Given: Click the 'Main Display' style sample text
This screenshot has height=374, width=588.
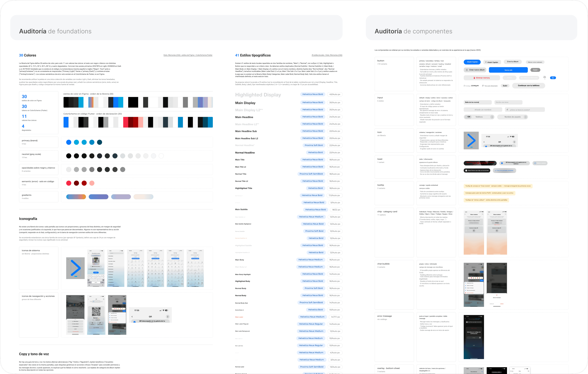Looking at the screenshot, I should point(245,103).
